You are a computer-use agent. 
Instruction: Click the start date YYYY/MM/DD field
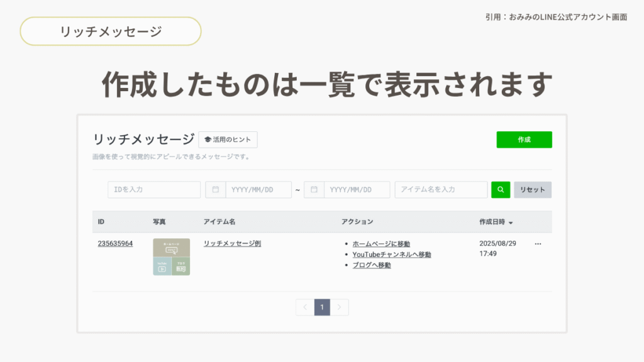coord(258,190)
